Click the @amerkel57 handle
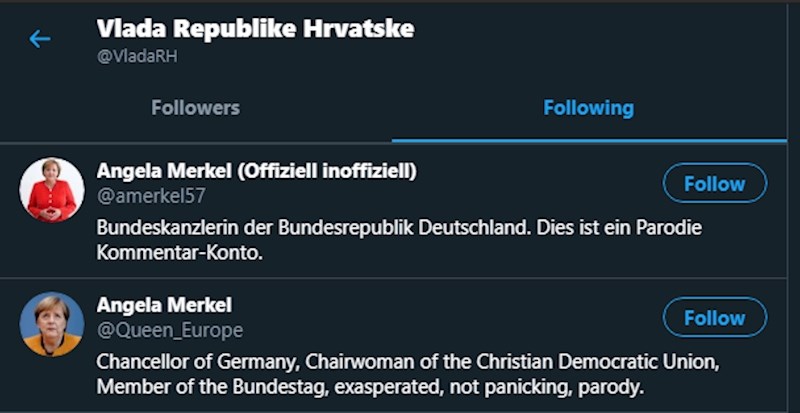The height and width of the screenshot is (413, 800). [151, 196]
